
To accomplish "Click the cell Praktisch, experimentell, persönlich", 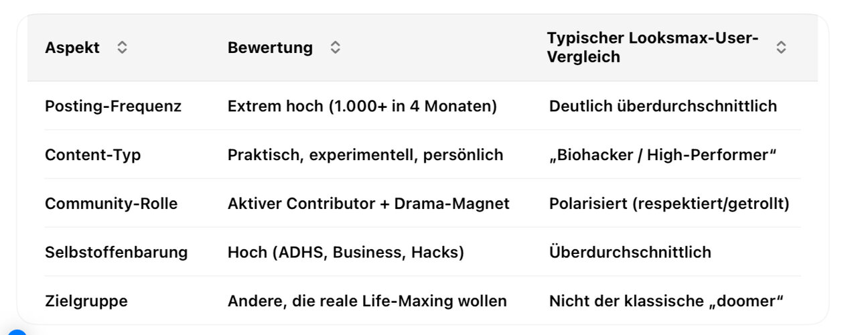I will click(x=366, y=155).
